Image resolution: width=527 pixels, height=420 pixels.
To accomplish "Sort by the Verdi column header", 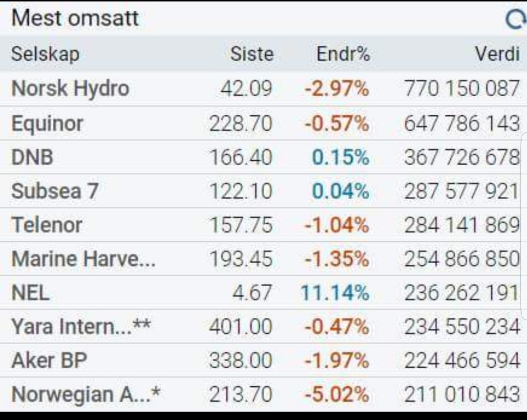I will [497, 54].
